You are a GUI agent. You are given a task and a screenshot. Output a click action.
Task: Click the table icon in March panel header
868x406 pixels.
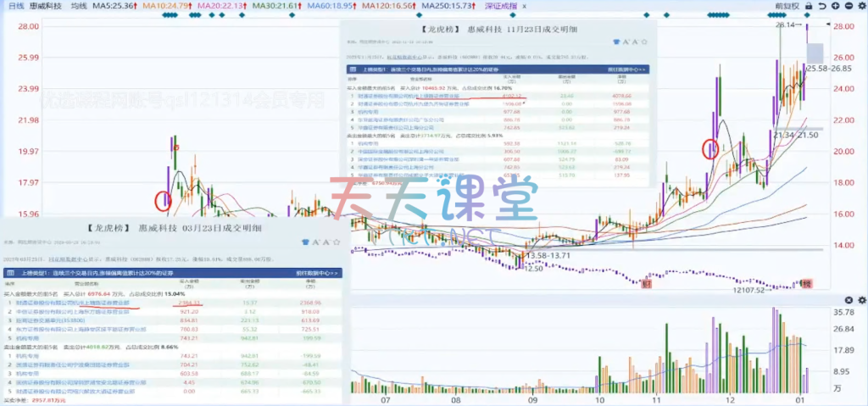coord(8,273)
